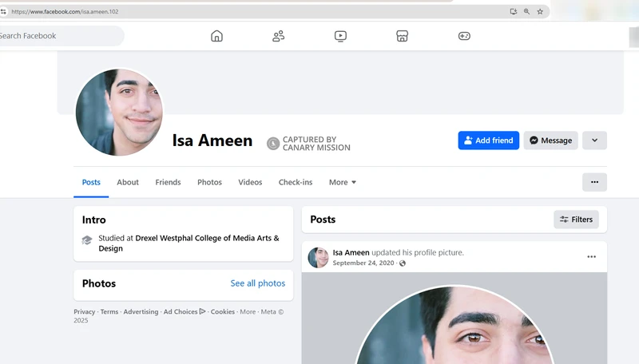Viewport: 639px width, 364px height.
Task: Click the browser address bar URL
Action: (x=65, y=12)
